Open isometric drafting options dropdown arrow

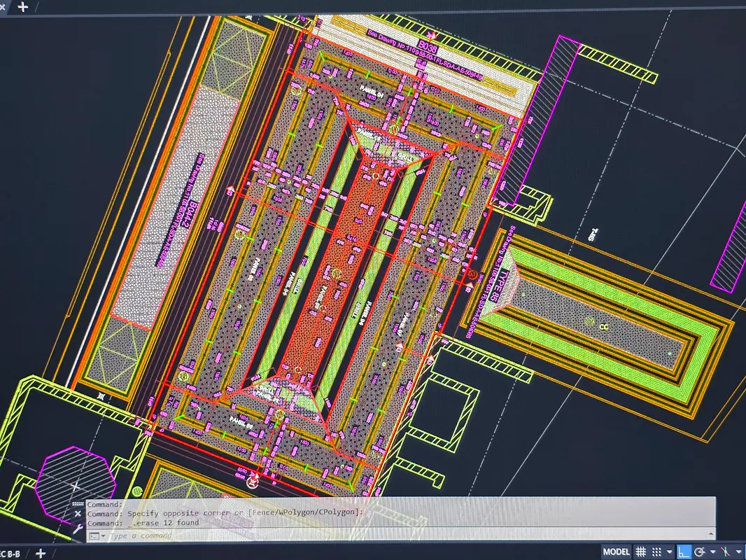[x=739, y=552]
